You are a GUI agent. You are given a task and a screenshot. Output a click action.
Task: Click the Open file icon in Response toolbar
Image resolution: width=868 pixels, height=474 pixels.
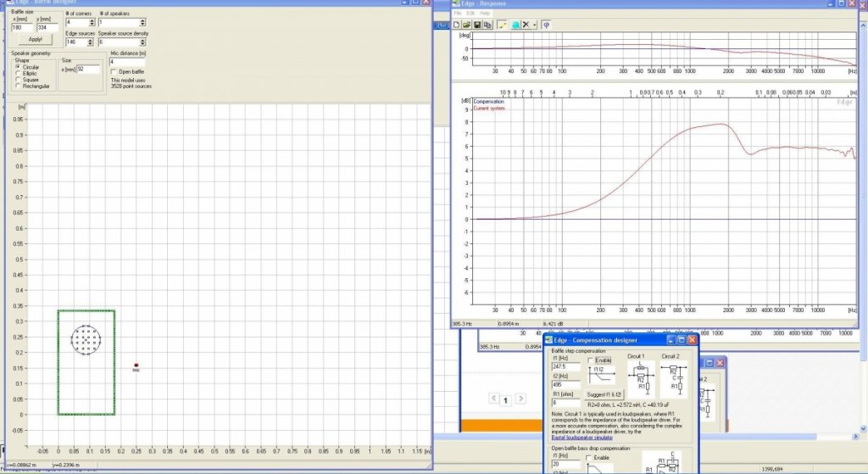(x=467, y=25)
